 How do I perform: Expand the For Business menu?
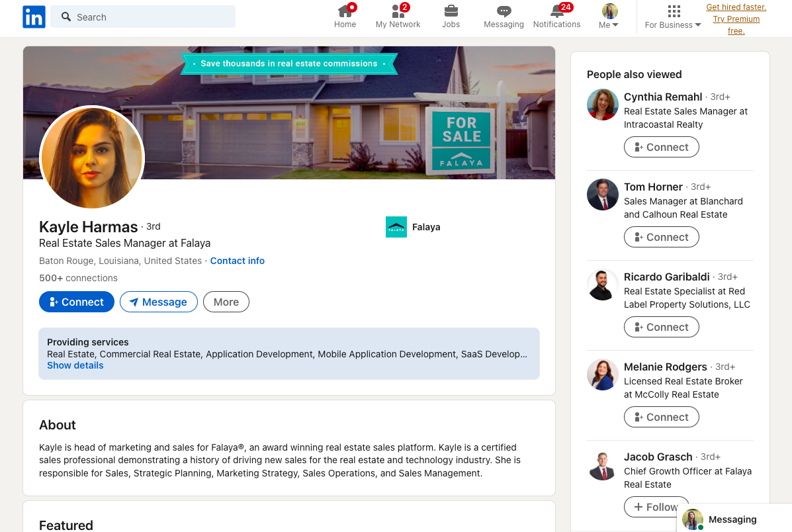point(673,17)
